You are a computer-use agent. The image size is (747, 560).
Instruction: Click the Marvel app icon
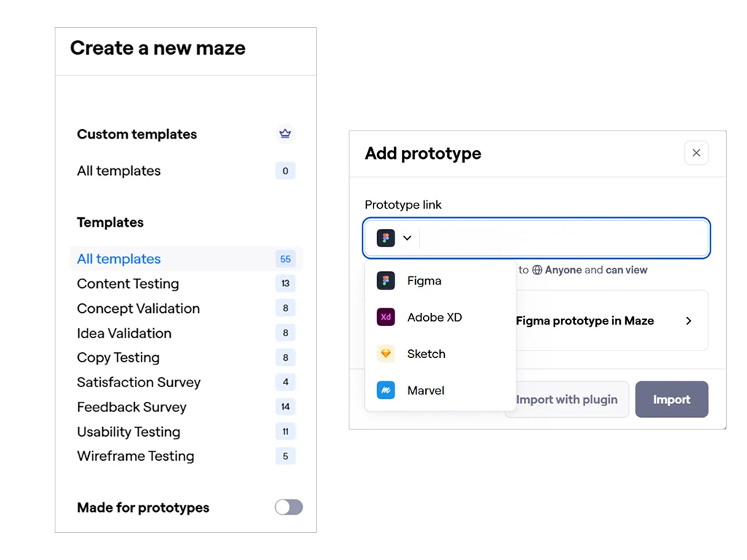click(x=386, y=390)
